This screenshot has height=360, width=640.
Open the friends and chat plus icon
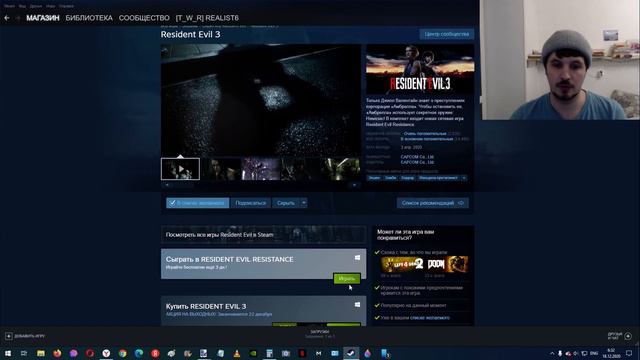628,336
